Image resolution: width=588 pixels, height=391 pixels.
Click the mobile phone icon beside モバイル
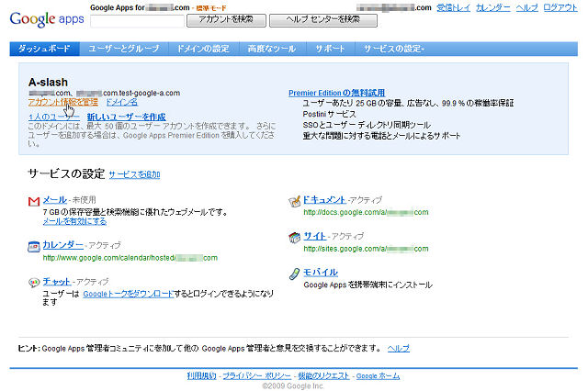294,274
